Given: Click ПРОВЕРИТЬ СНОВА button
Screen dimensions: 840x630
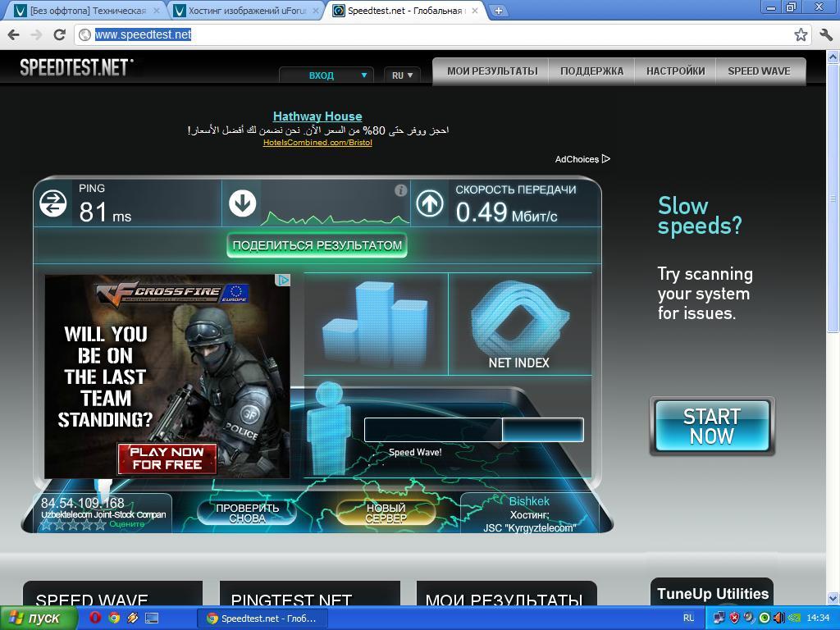Looking at the screenshot, I should pos(247,513).
